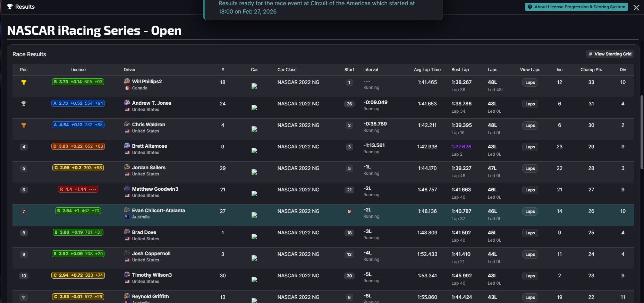644x303 pixels.
Task: Sort results by Best Lap column header
Action: 460,70
